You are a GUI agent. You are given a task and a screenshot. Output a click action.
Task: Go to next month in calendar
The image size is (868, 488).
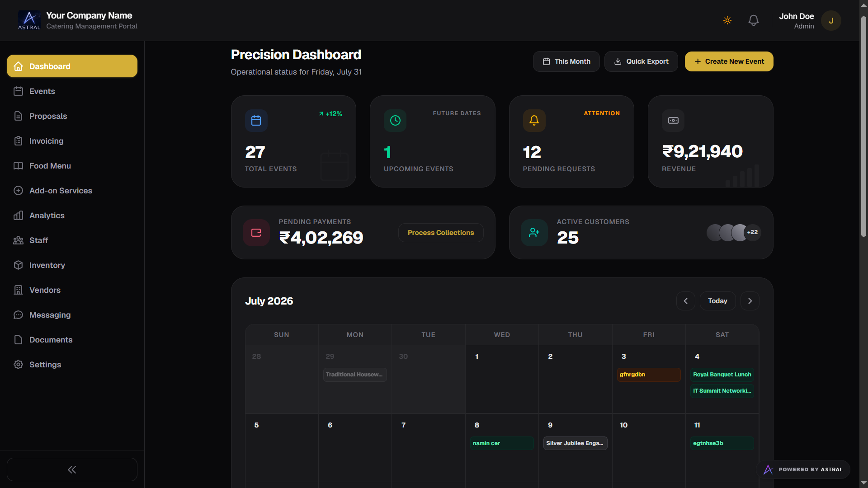pyautogui.click(x=750, y=301)
